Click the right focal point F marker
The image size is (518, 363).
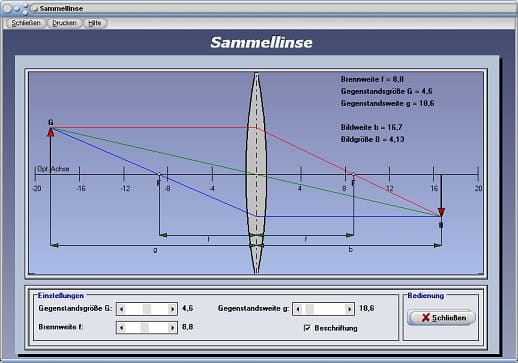coord(353,174)
